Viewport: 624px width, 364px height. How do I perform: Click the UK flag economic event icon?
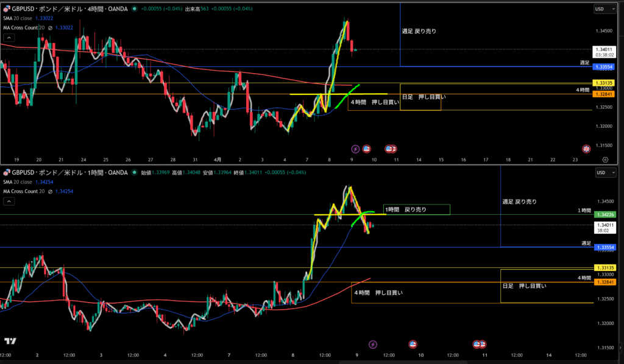pos(586,149)
